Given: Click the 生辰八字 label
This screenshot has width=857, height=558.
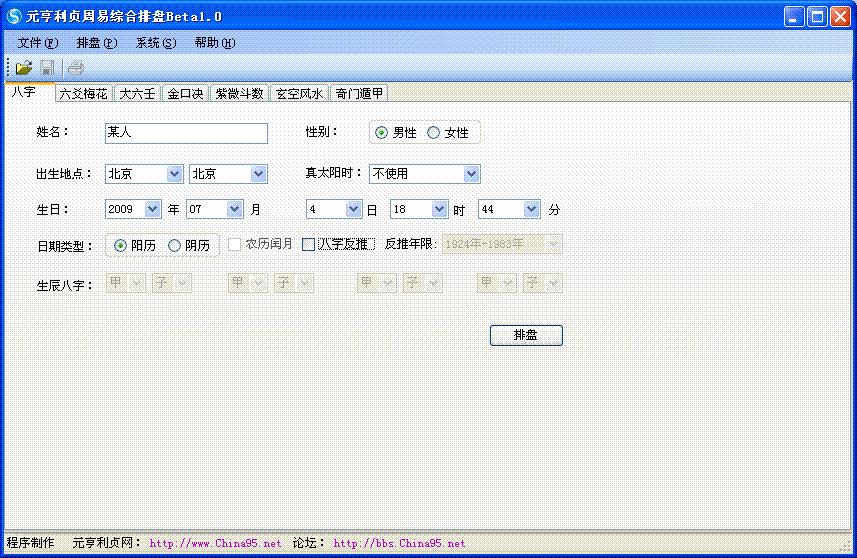Looking at the screenshot, I should point(64,285).
